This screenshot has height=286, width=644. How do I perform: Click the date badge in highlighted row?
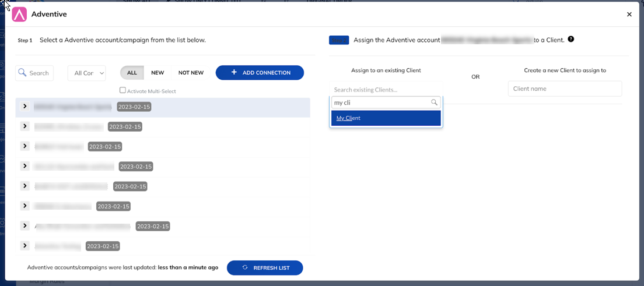coord(134,107)
